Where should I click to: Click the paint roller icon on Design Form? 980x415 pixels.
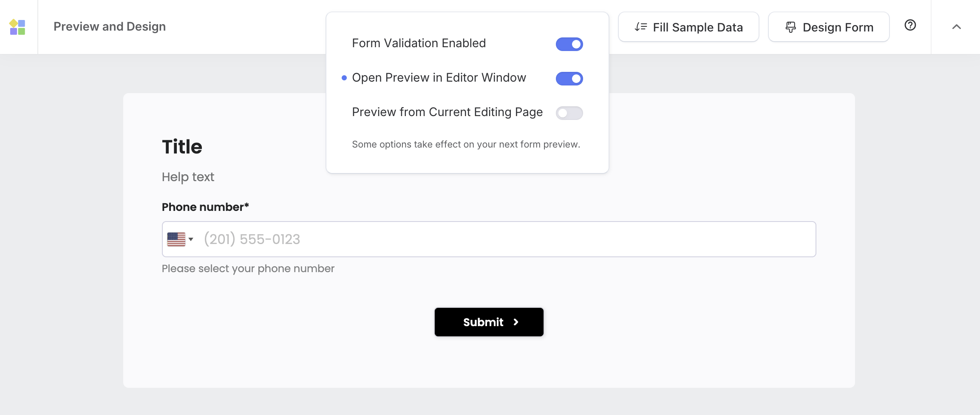790,27
